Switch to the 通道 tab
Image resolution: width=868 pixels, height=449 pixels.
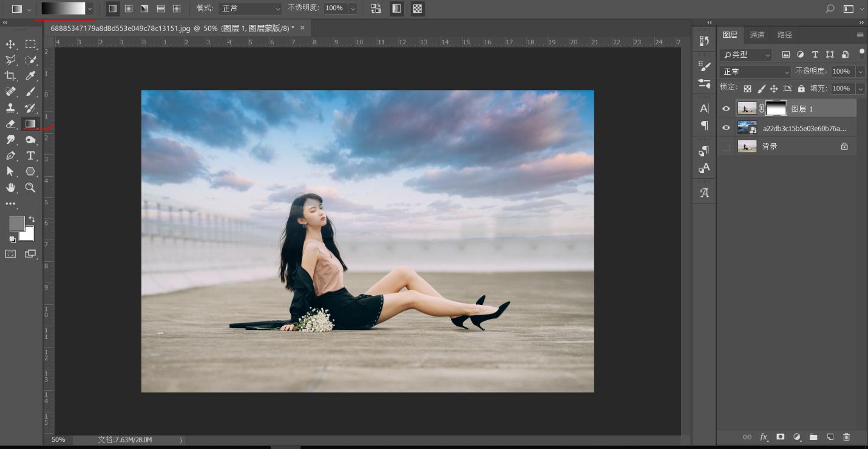758,35
